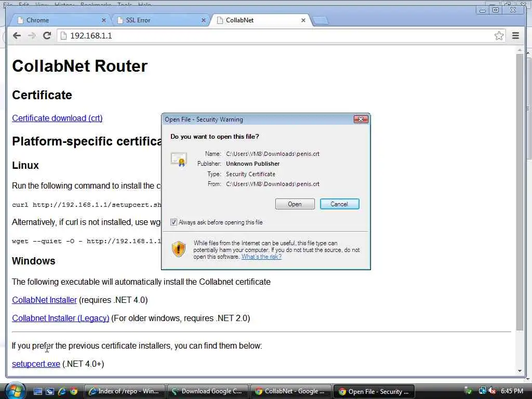The height and width of the screenshot is (399, 532).
Task: Click the CollabNet Router heading
Action: tap(79, 66)
